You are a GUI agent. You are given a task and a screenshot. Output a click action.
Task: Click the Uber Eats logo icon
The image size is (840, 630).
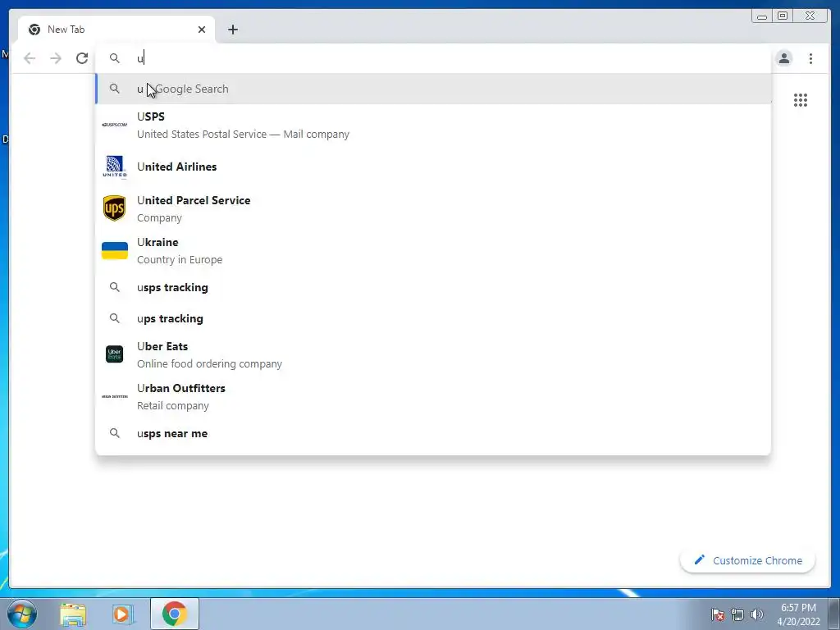(115, 354)
